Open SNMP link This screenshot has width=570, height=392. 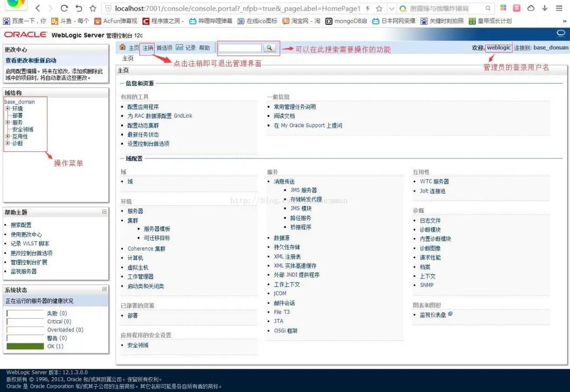(x=427, y=285)
